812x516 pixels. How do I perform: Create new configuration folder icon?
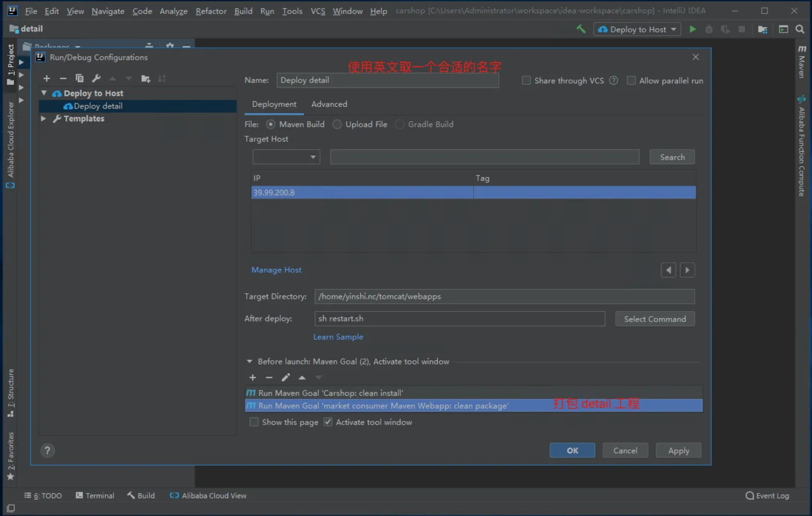tap(146, 78)
